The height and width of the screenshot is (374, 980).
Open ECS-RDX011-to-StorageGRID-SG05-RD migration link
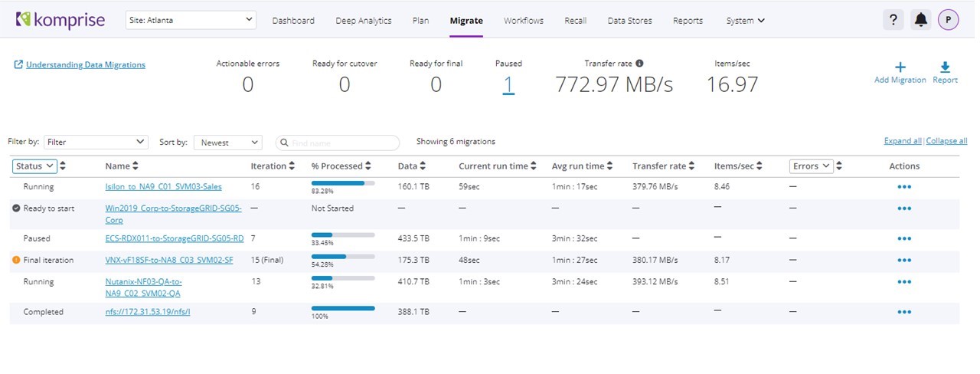click(x=175, y=238)
